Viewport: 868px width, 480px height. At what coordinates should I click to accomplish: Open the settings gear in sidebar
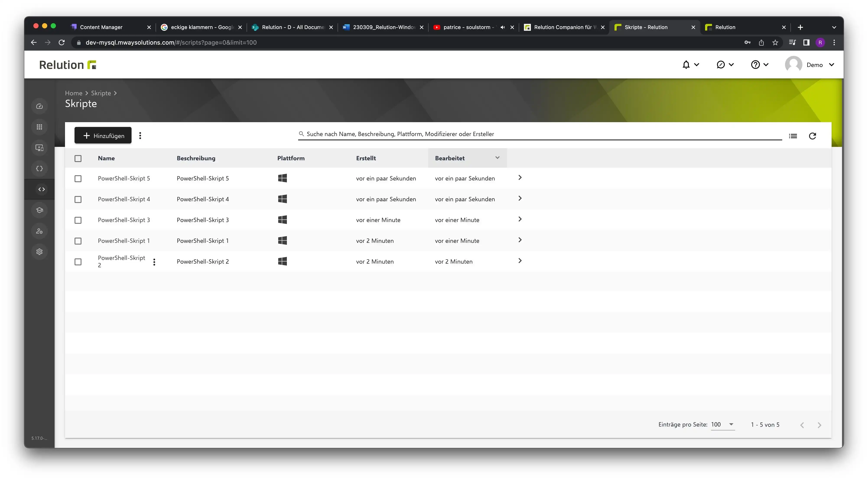39,252
